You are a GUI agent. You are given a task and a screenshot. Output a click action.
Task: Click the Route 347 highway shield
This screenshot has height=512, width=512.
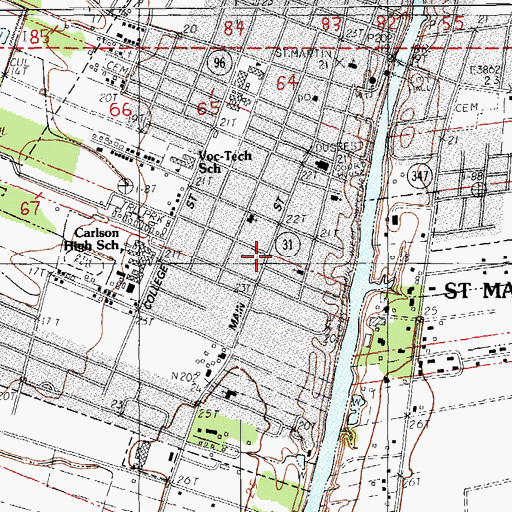pyautogui.click(x=420, y=176)
